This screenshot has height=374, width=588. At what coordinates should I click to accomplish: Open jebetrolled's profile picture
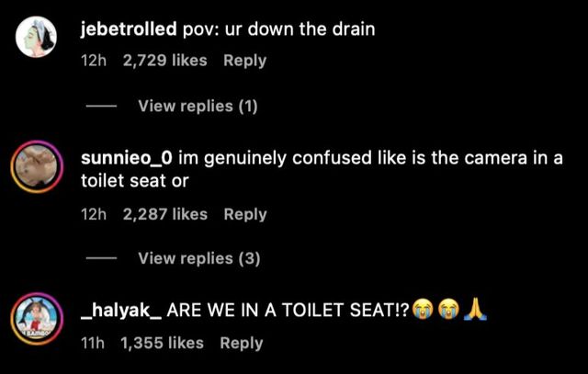point(36,37)
